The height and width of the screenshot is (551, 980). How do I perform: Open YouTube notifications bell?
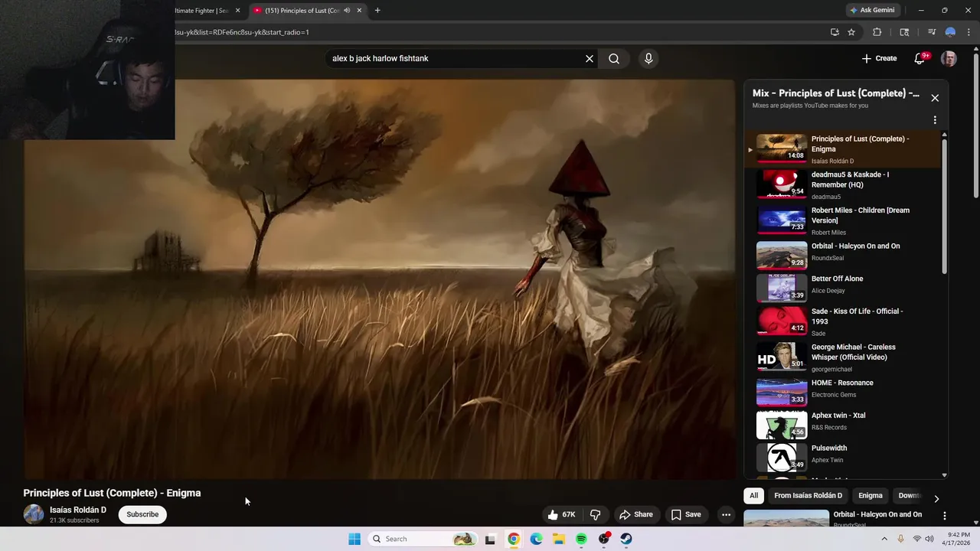[x=920, y=58]
